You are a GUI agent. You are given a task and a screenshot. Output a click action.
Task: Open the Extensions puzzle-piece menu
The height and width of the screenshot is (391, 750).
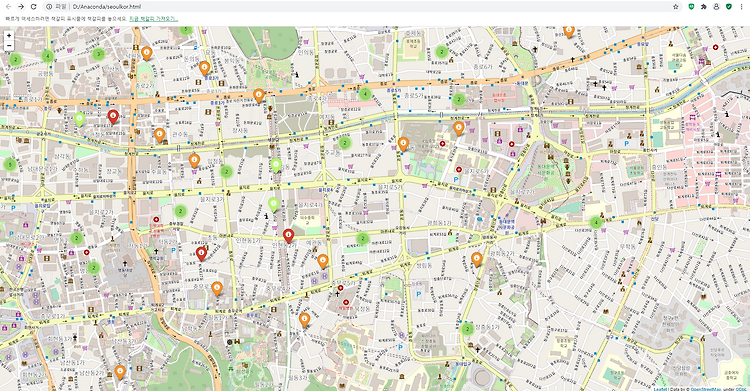click(x=704, y=7)
